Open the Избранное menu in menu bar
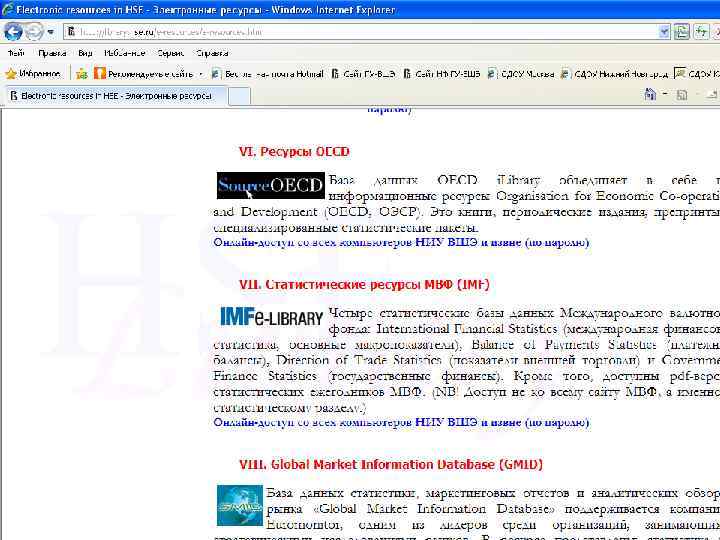Screen dimensions: 720x540 [x=124, y=53]
